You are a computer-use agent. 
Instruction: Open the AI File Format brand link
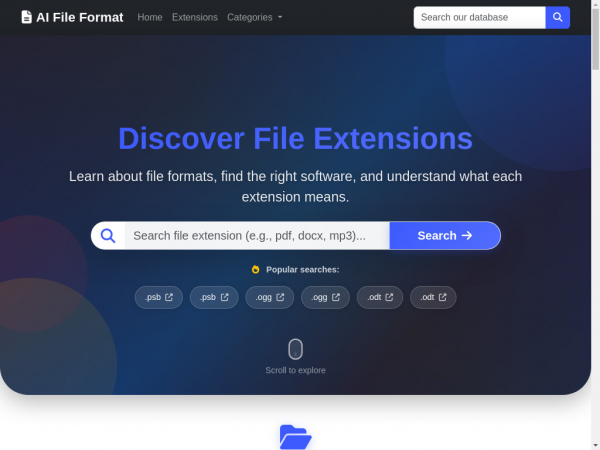[79, 17]
